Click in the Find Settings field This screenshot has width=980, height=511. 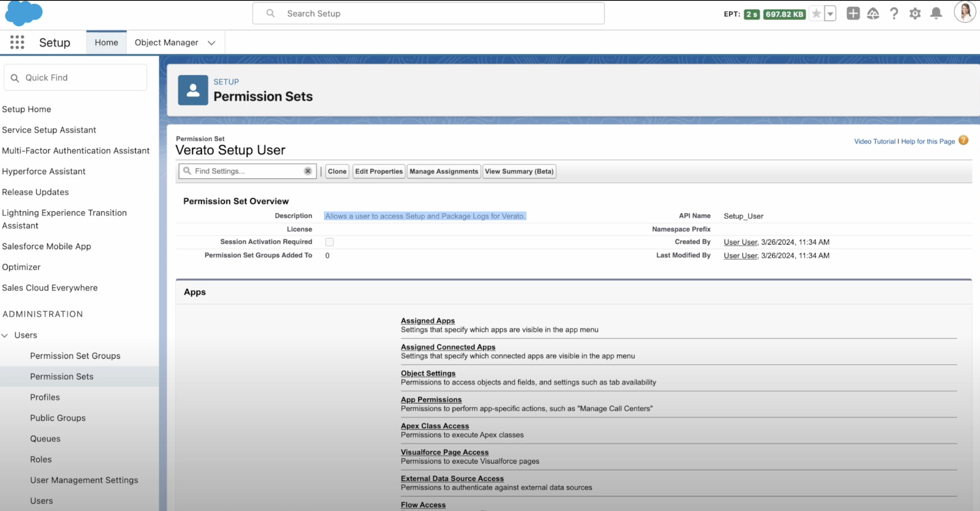[x=248, y=171]
